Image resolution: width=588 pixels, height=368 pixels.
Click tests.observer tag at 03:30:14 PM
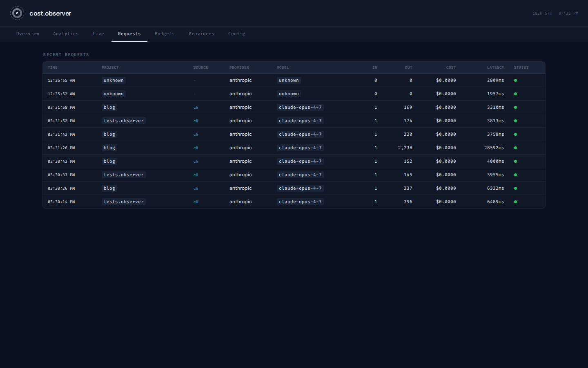[x=124, y=202]
